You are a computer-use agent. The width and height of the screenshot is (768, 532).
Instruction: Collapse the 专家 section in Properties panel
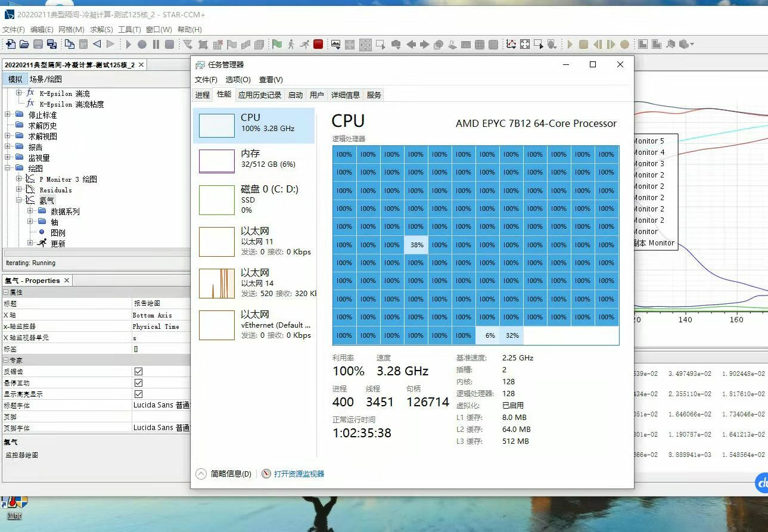tap(6, 360)
